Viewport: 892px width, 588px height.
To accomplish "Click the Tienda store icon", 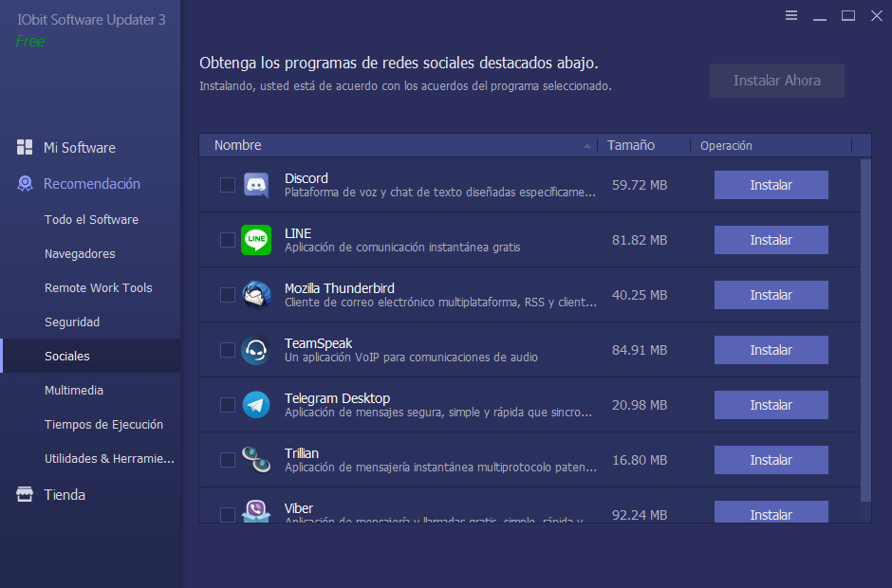I will 25,495.
